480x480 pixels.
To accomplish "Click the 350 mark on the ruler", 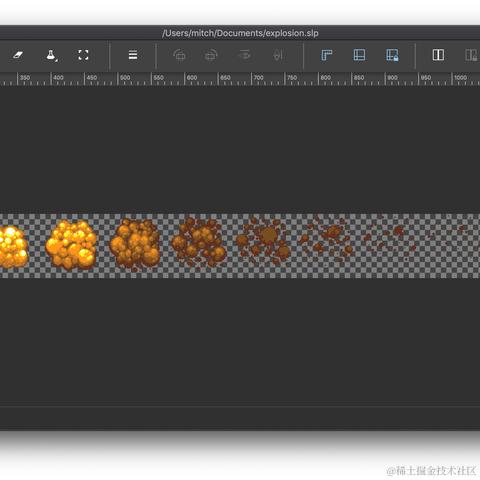I will [x=25, y=78].
